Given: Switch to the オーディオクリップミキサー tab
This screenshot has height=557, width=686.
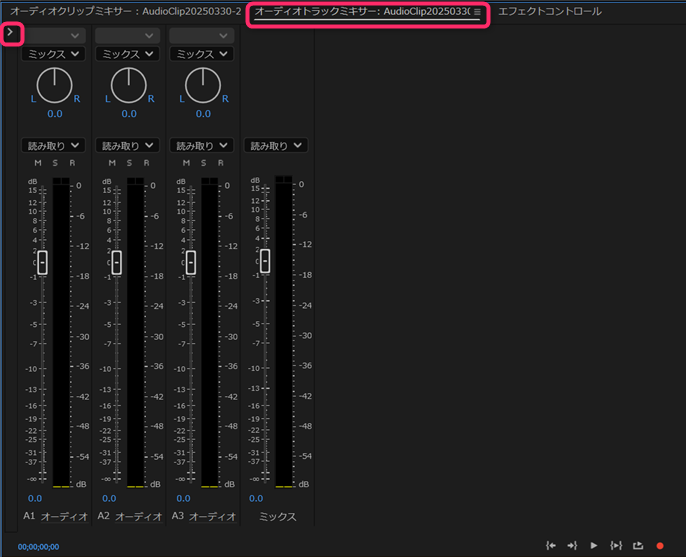Looking at the screenshot, I should click(125, 12).
